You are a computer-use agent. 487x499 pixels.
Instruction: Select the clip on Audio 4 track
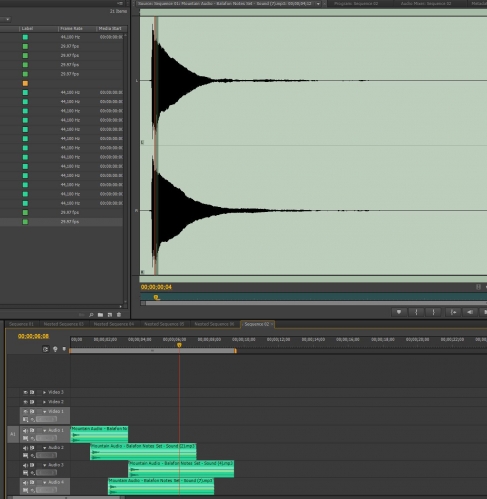161,486
